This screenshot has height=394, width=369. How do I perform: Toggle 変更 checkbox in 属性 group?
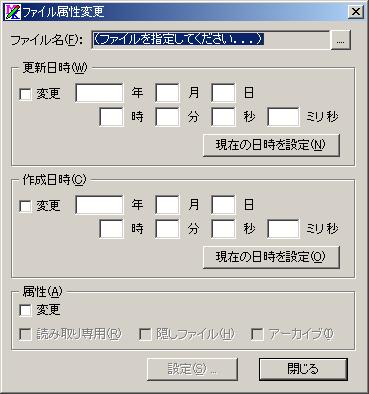(x=25, y=310)
